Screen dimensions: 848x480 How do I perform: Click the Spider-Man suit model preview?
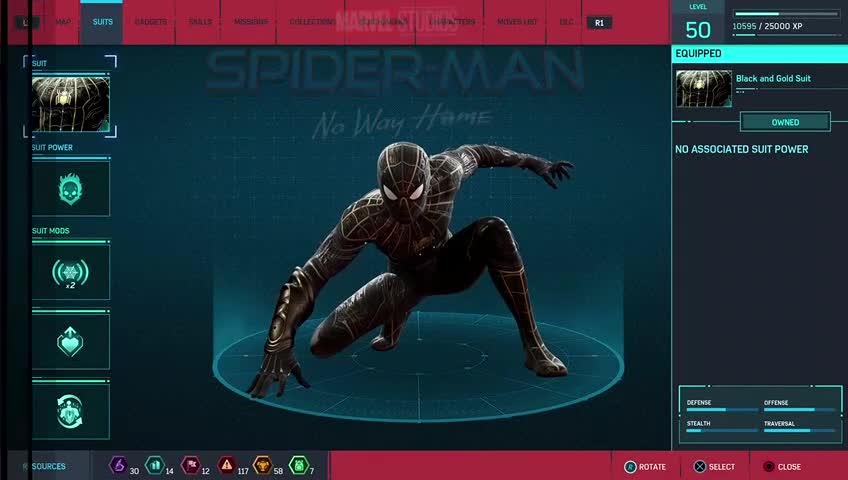(x=411, y=270)
